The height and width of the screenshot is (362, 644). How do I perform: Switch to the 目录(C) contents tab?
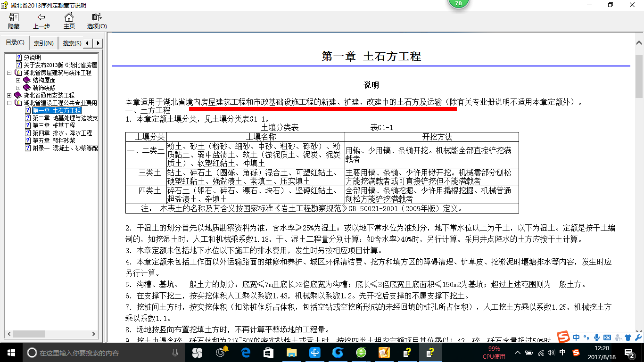(x=15, y=43)
